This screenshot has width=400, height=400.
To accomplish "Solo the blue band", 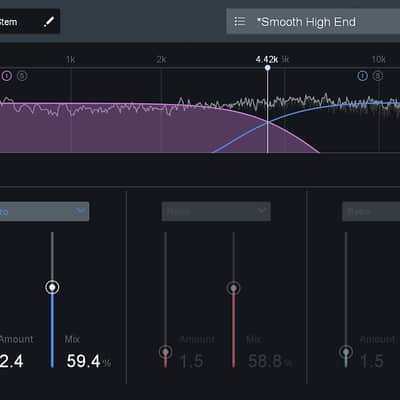I will point(378,76).
